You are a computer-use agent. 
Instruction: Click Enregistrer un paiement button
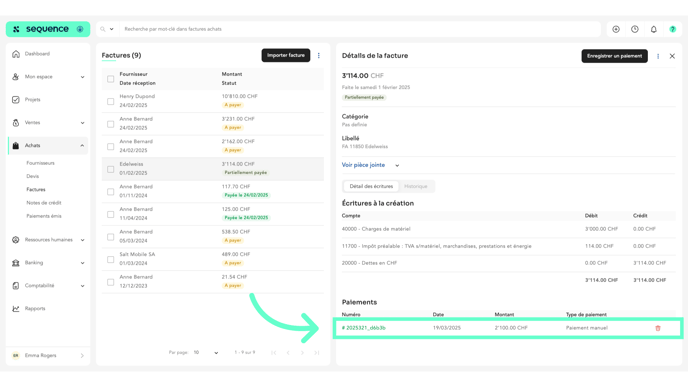pos(614,56)
